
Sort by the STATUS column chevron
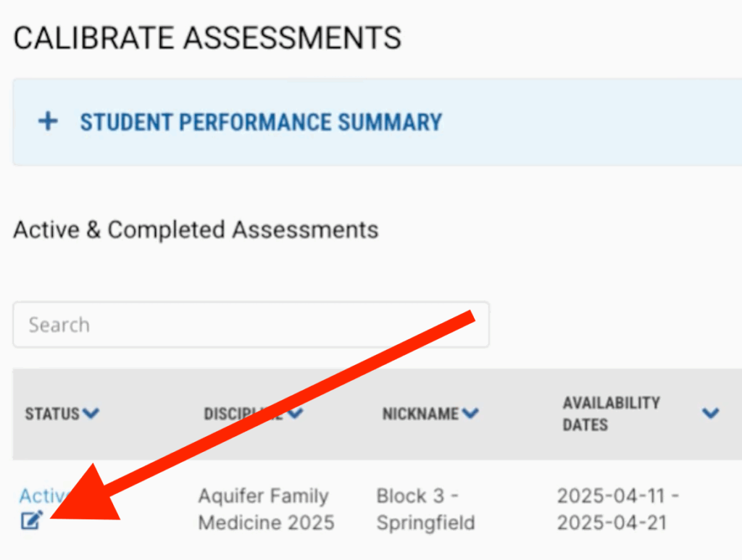tap(91, 414)
